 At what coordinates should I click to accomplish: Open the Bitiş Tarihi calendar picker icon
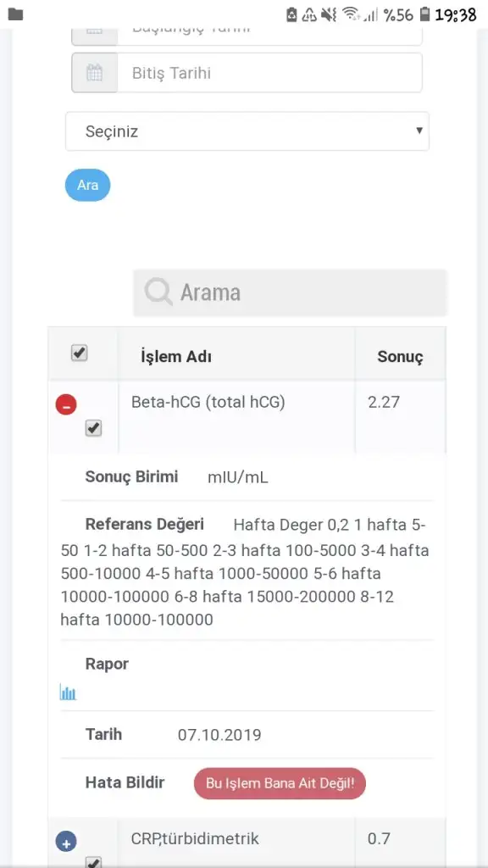[94, 72]
